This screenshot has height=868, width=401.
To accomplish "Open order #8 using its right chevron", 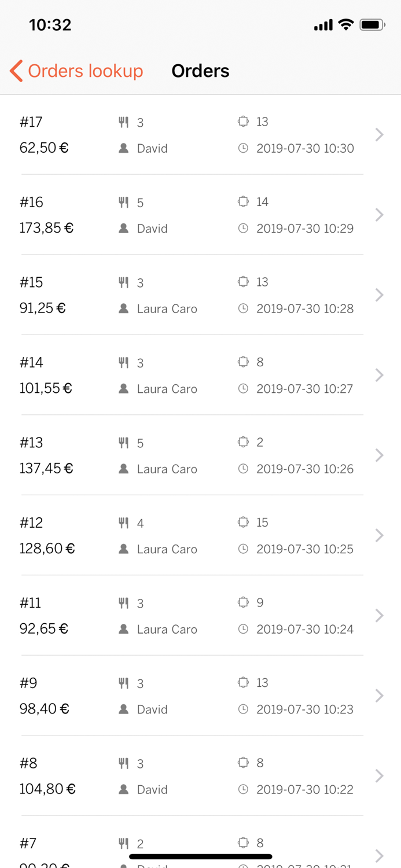I will [x=379, y=776].
